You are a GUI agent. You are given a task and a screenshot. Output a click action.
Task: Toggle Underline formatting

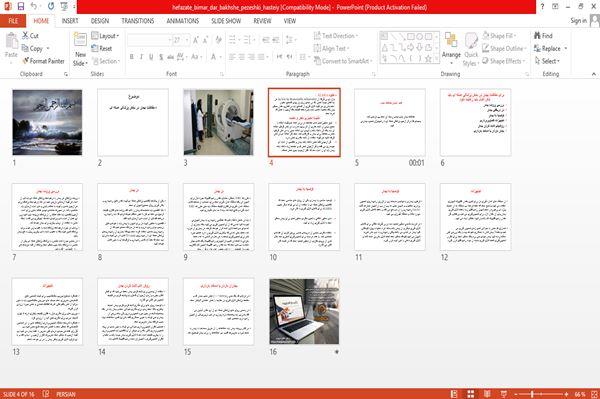pos(151,57)
